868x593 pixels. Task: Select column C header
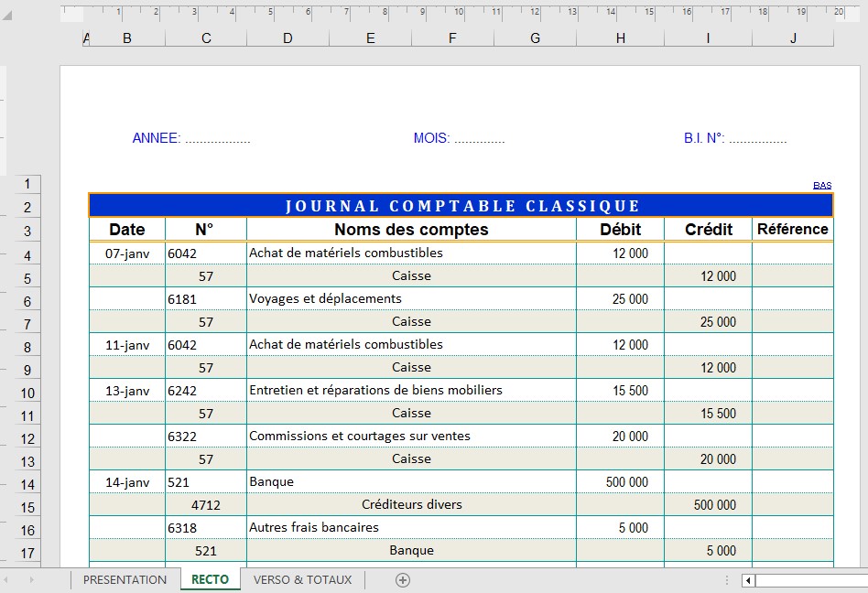point(206,38)
